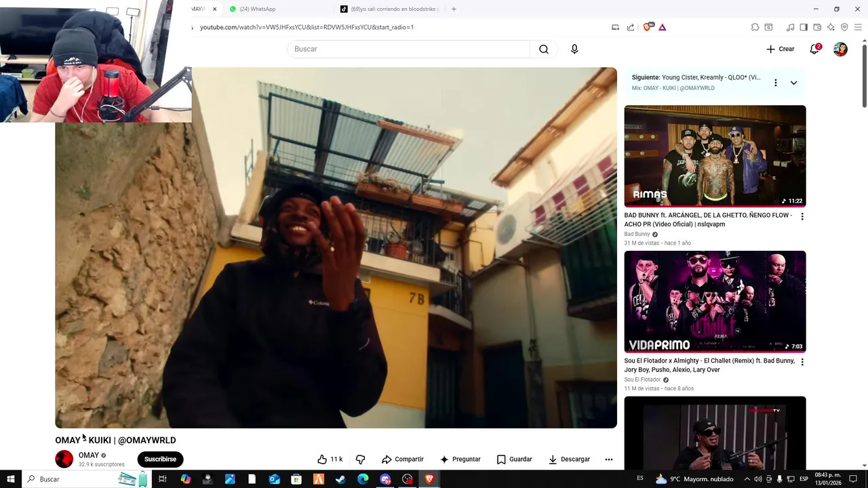
Task: Open Microsoft Edge from the taskbar
Action: tap(363, 479)
